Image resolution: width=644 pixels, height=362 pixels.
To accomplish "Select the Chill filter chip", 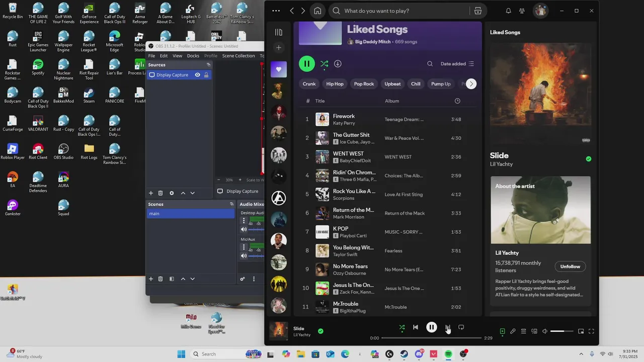I will coord(416,84).
